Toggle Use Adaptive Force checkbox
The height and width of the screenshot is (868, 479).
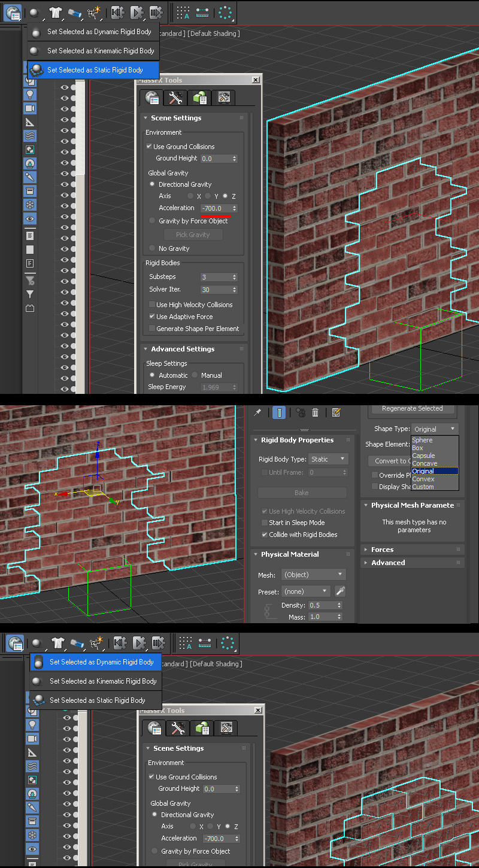[152, 317]
